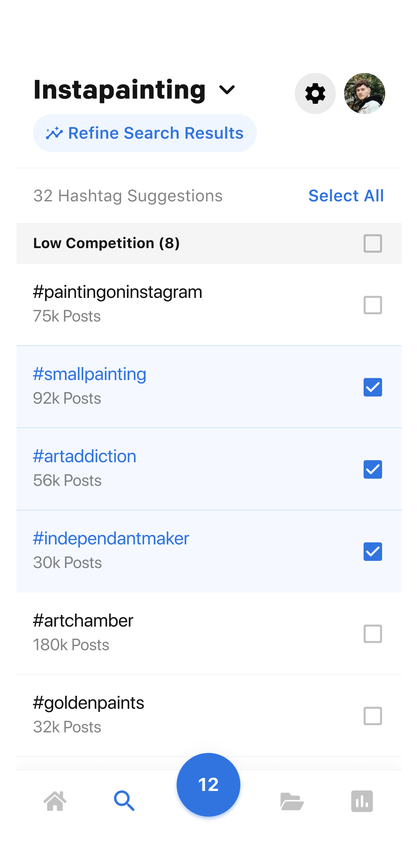Tap the blue 12 selected-count button
This screenshot has height=868, width=417.
click(208, 784)
